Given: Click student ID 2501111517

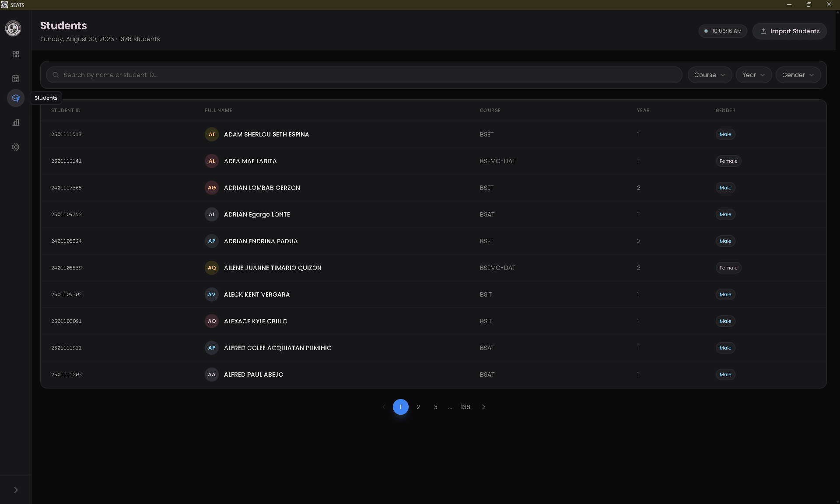Looking at the screenshot, I should (x=66, y=134).
